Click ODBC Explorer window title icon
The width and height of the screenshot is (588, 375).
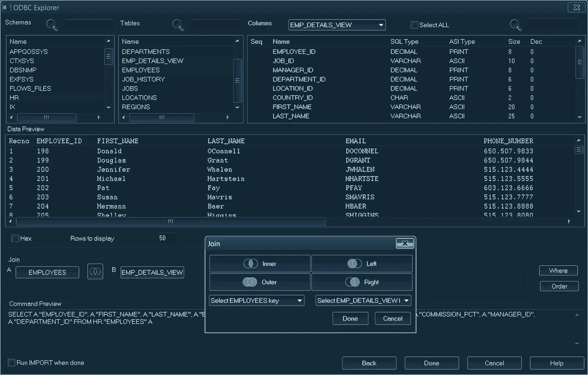click(x=6, y=7)
